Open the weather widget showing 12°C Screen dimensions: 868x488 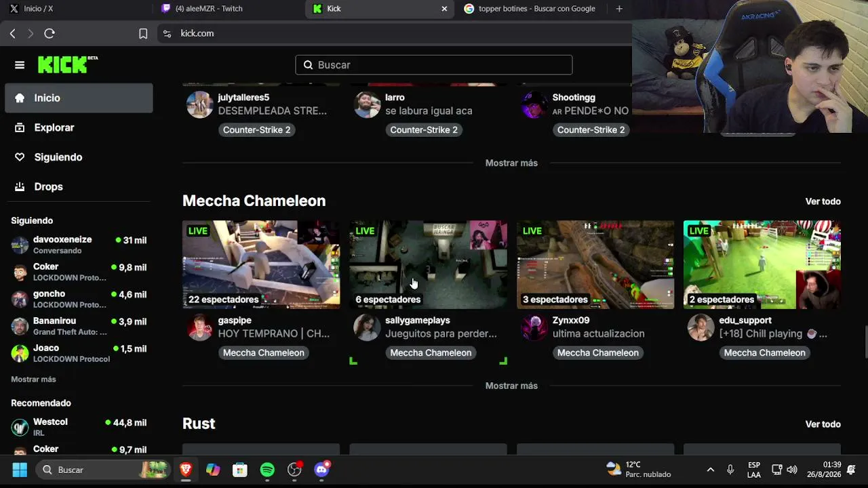pyautogui.click(x=638, y=470)
